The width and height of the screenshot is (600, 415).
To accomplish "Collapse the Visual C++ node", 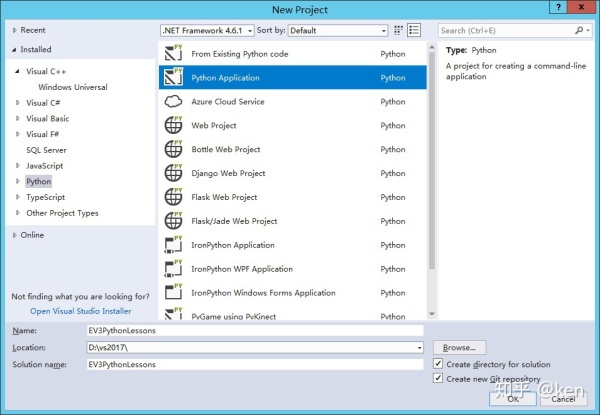I will click(17, 71).
